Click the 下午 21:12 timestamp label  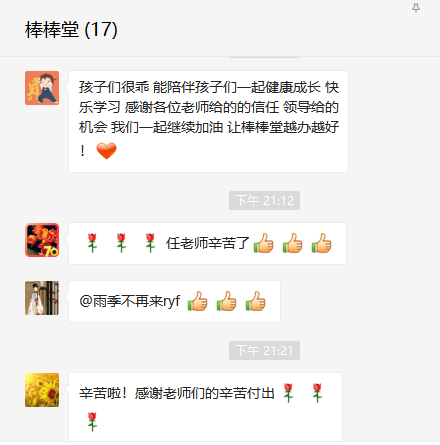264,201
